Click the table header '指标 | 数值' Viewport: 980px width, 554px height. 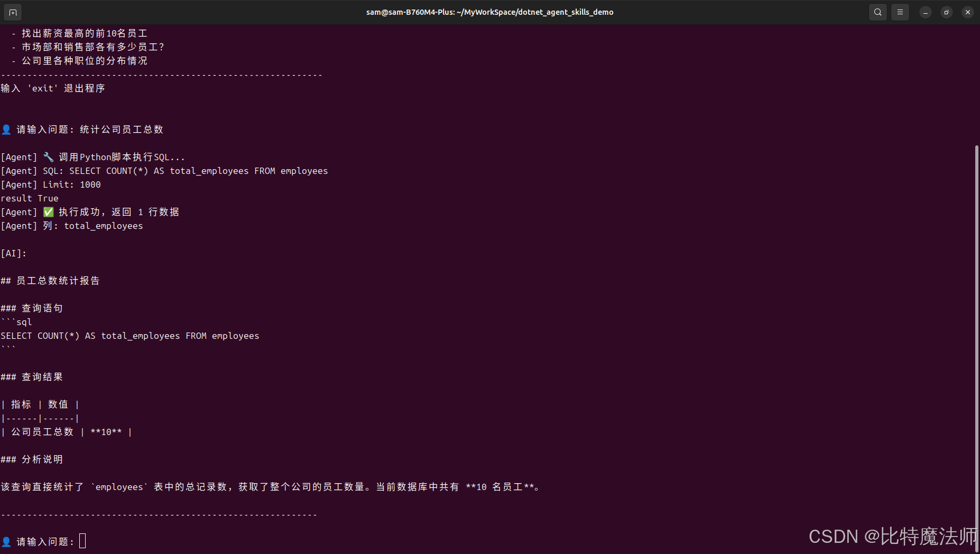coord(40,404)
